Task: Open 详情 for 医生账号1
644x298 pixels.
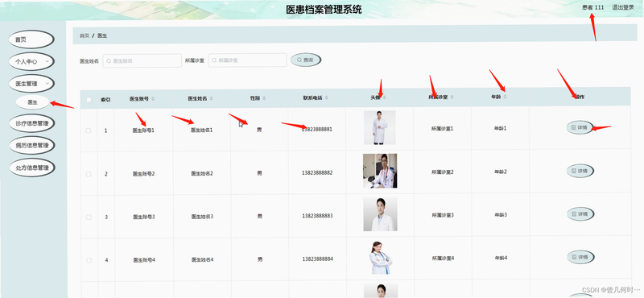Action: (580, 128)
